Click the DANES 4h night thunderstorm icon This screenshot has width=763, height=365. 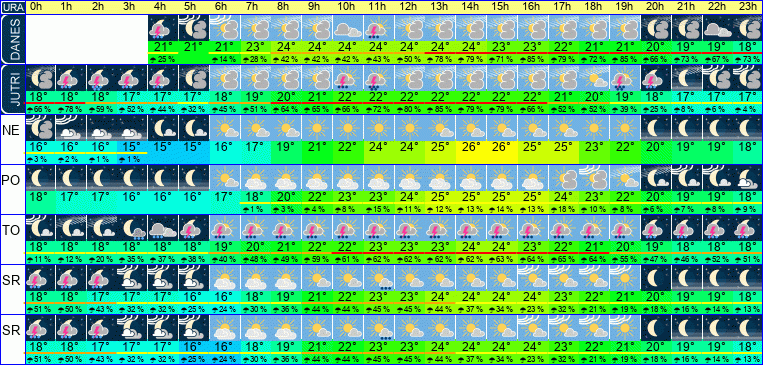click(163, 28)
